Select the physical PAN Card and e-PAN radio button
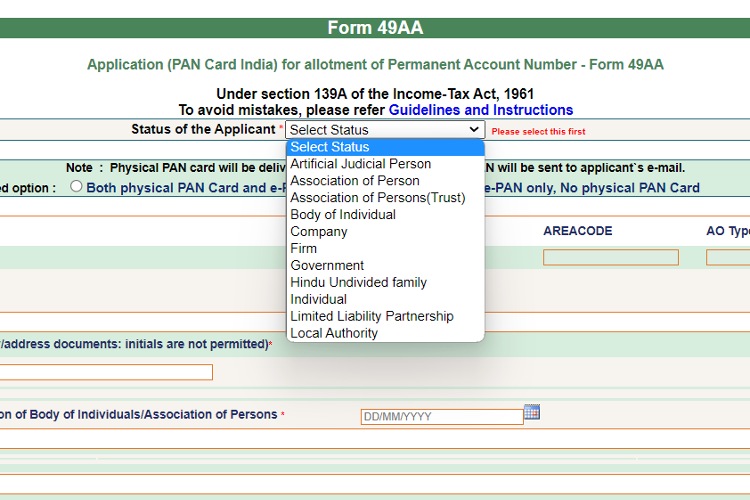 click(76, 187)
